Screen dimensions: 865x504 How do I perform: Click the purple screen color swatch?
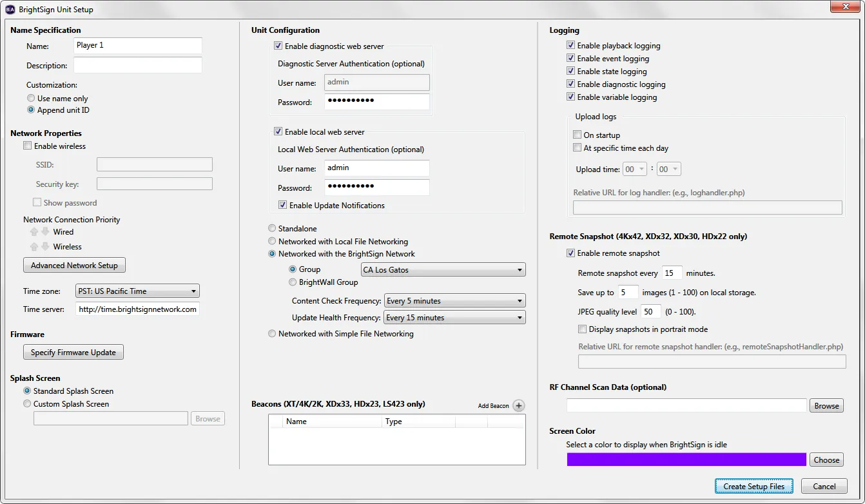pyautogui.click(x=686, y=460)
